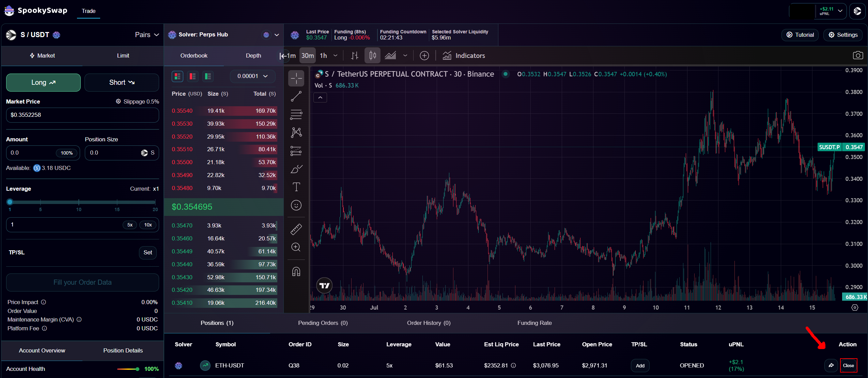This screenshot has width=868, height=378.
Task: Click the leverage slider handle
Action: coord(10,202)
